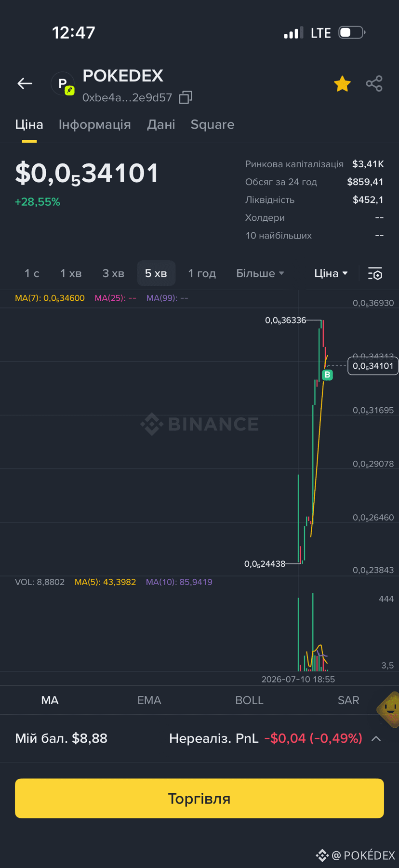The height and width of the screenshot is (868, 399).
Task: Open the chart settings icon
Action: pyautogui.click(x=375, y=273)
